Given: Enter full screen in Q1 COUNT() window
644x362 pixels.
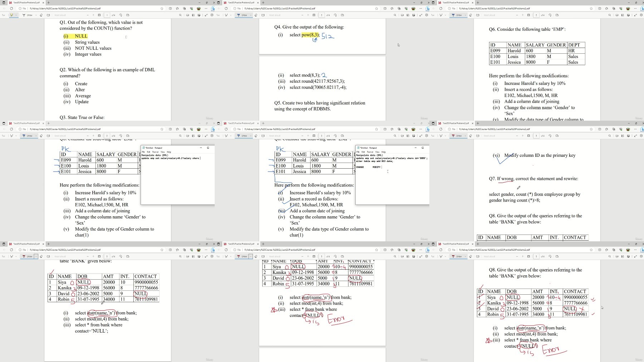Looking at the screenshot, I should [206, 15].
